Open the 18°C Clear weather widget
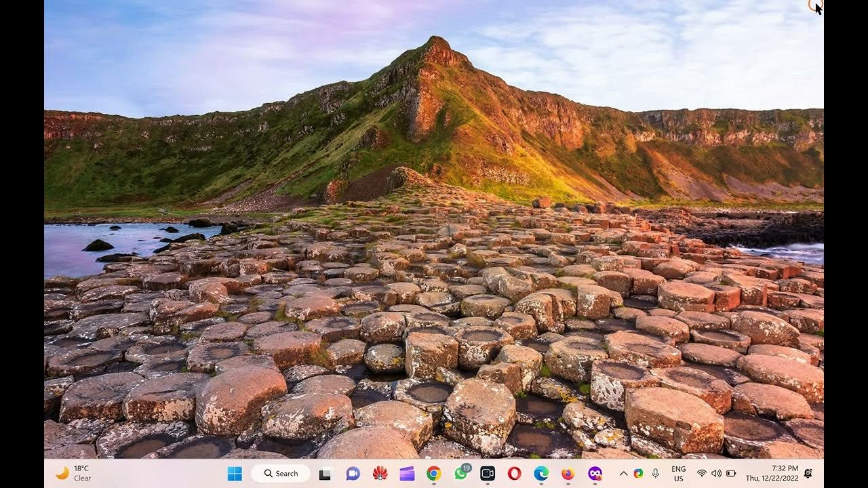The width and height of the screenshot is (868, 488). pos(73,473)
